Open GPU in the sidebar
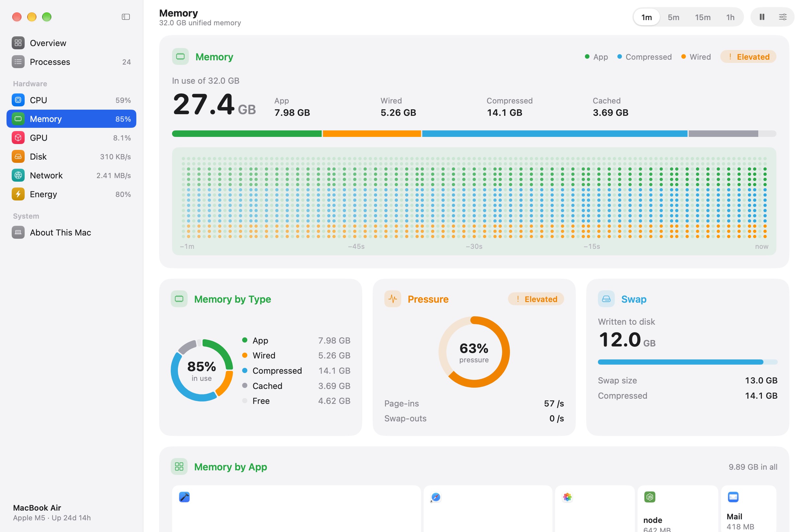 click(x=71, y=138)
